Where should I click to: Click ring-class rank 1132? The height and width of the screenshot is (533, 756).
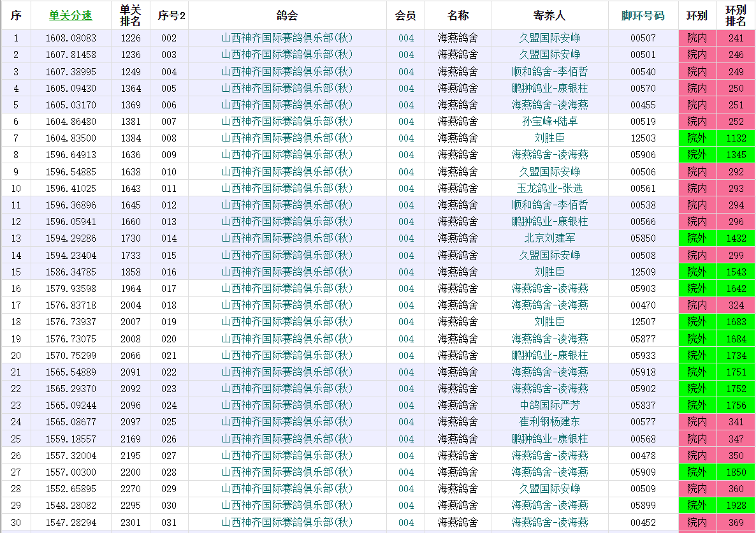coord(736,138)
